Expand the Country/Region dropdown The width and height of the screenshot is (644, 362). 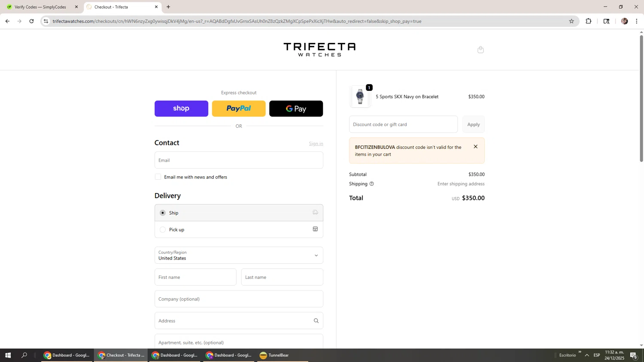coord(239,255)
